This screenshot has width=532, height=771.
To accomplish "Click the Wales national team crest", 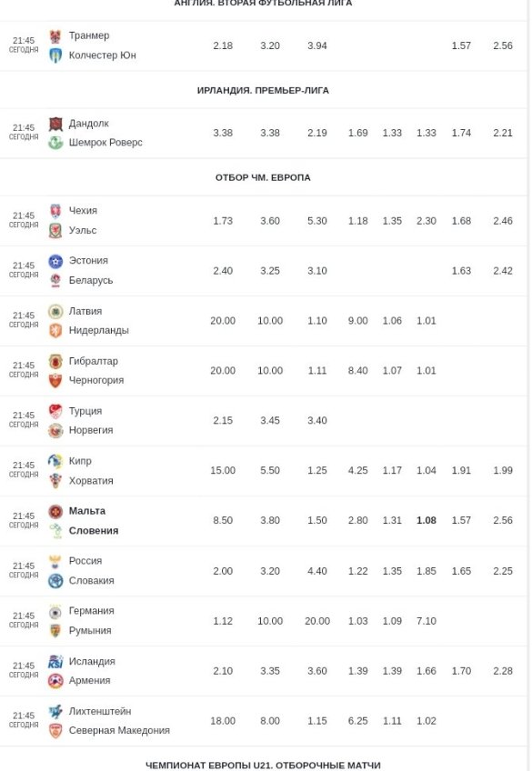I will click(x=55, y=231).
